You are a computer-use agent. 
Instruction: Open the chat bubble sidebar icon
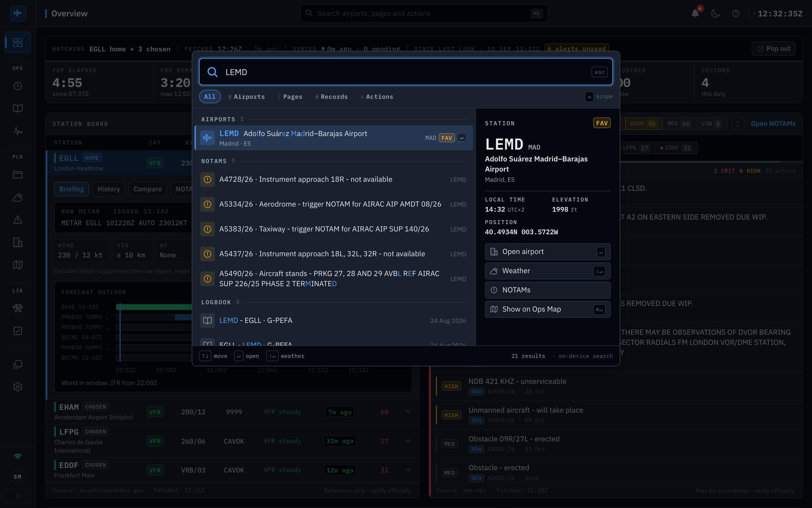[x=18, y=364]
